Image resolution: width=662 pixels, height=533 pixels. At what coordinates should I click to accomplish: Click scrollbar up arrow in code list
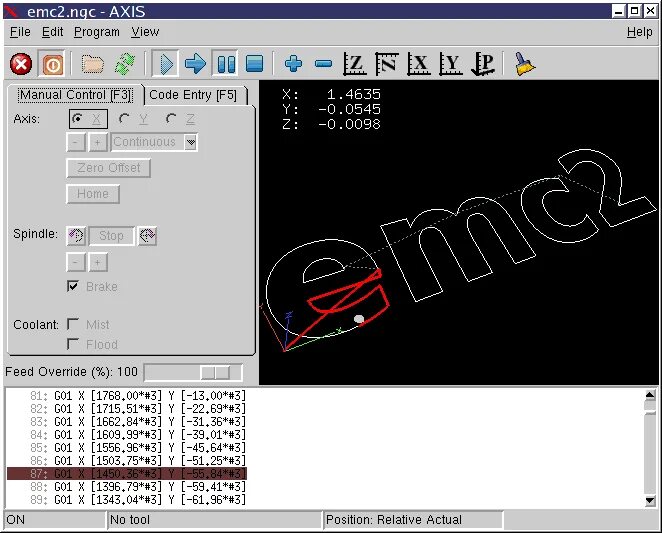pos(650,395)
